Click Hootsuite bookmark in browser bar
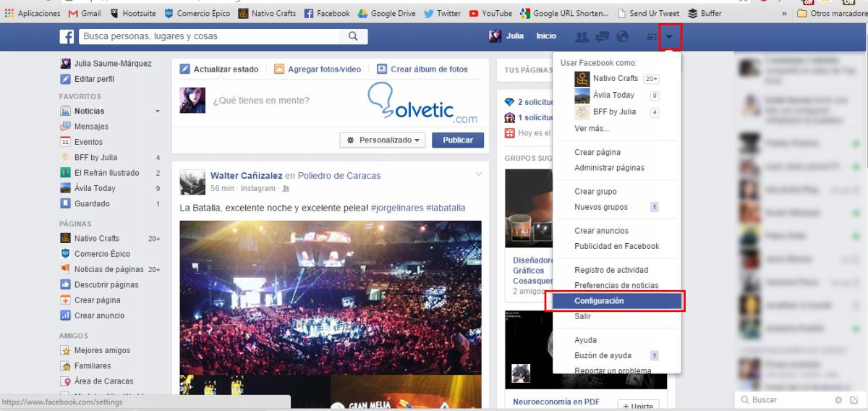 click(x=133, y=13)
